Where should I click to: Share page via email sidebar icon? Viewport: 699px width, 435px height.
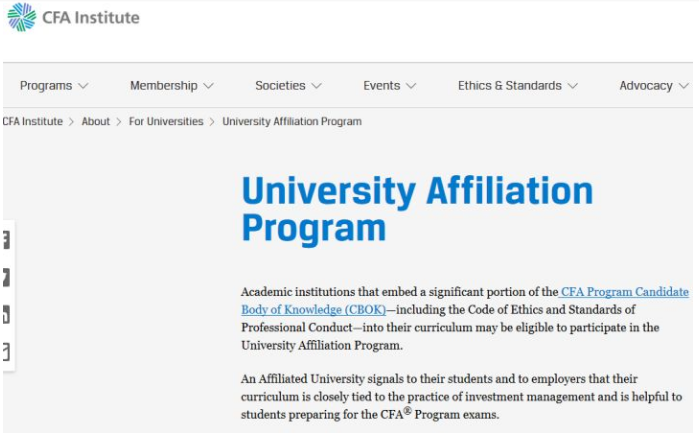[x=5, y=352]
